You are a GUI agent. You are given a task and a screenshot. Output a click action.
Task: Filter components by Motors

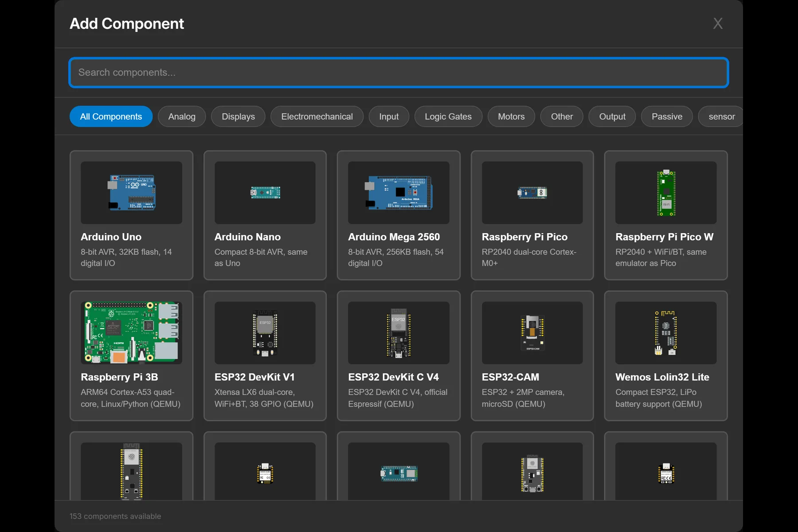pyautogui.click(x=511, y=117)
